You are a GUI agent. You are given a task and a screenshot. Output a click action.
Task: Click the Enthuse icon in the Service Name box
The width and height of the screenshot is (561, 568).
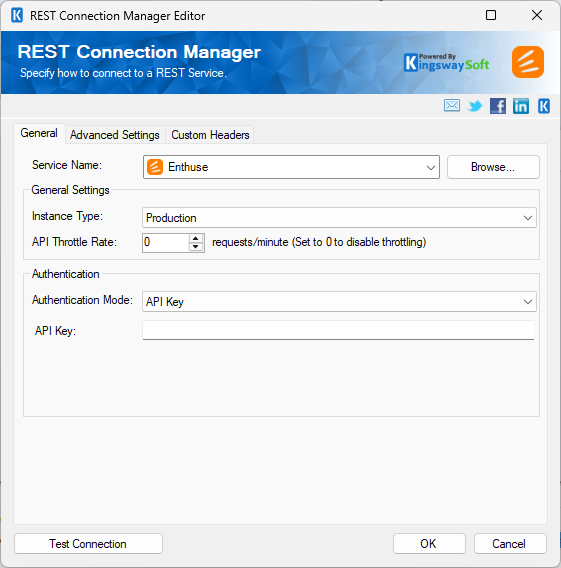(155, 167)
